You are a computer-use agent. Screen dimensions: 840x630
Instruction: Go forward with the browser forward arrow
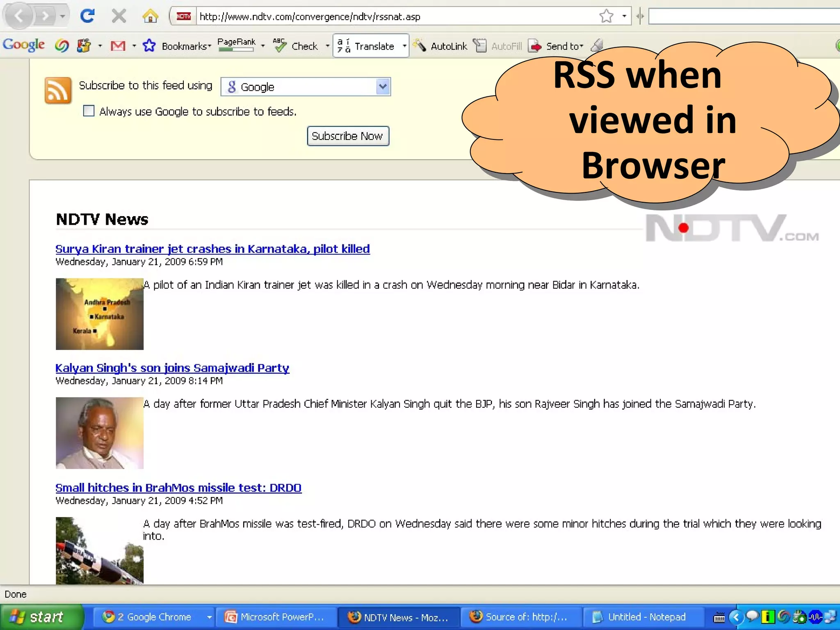(45, 16)
